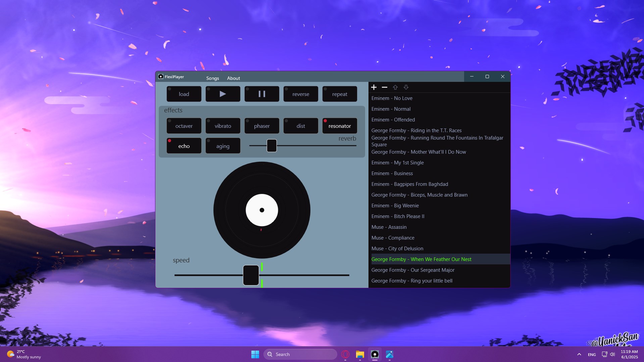The width and height of the screenshot is (644, 362).
Task: Open FlexiPlayer from the taskbar
Action: coord(375,354)
